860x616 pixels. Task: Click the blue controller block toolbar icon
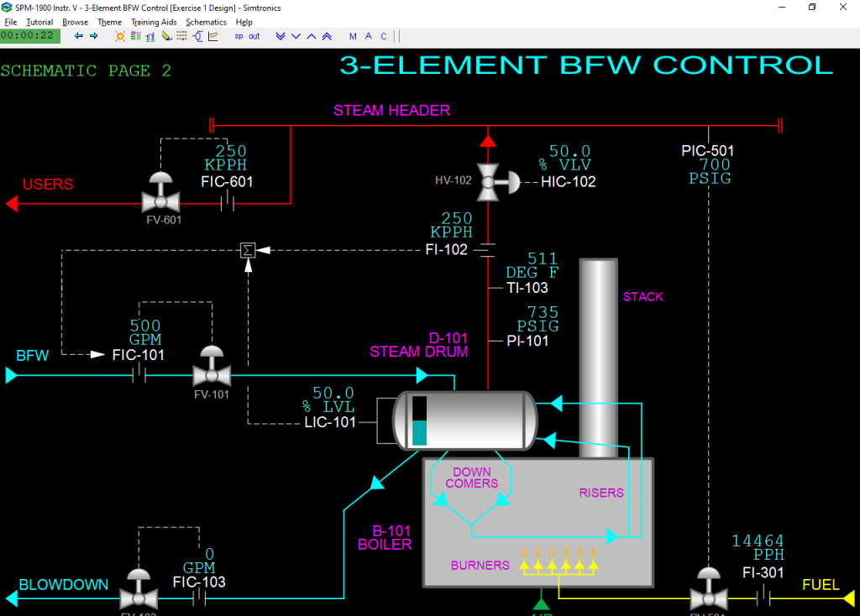click(x=197, y=37)
